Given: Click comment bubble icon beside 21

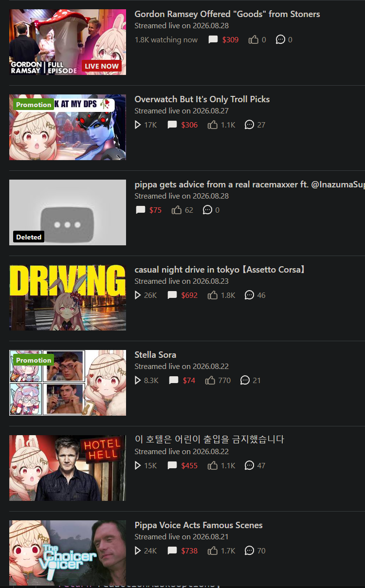Looking at the screenshot, I should [245, 381].
